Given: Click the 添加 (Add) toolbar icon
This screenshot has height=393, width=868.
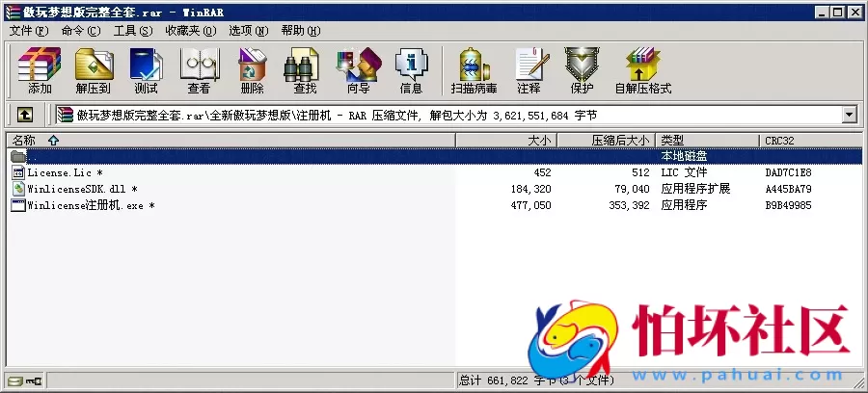Looking at the screenshot, I should point(40,70).
